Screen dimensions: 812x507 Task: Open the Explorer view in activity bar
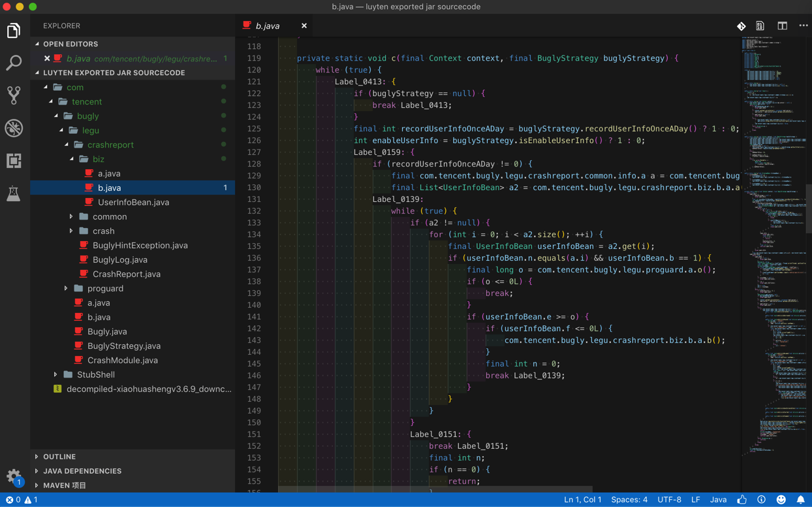14,31
